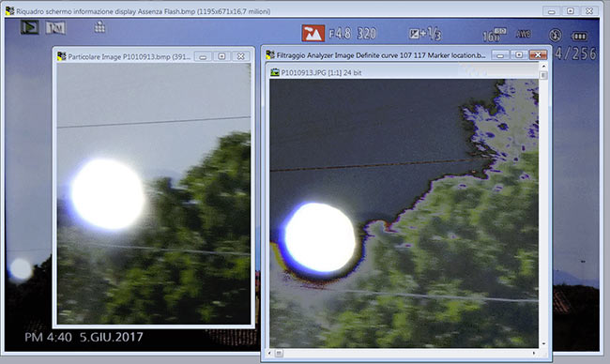The image size is (610, 364).
Task: Click the filtered orb in P1010913.JPG view
Action: pyautogui.click(x=320, y=237)
